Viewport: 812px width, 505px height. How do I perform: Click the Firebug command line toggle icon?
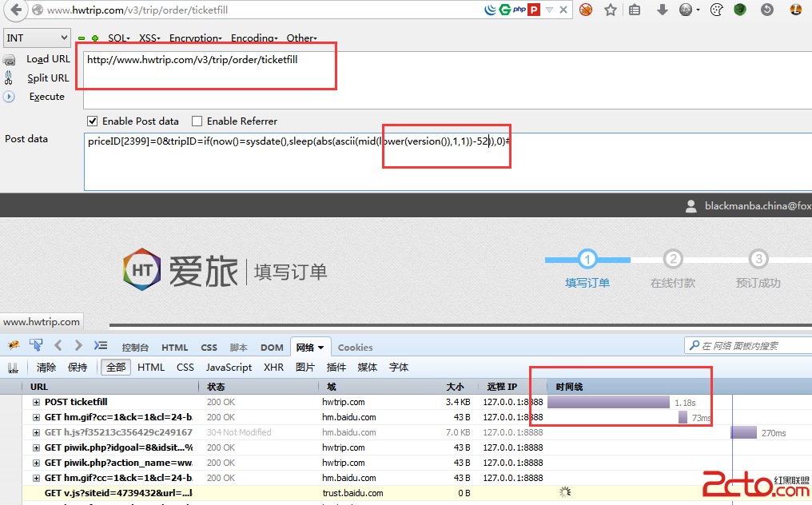coord(100,346)
